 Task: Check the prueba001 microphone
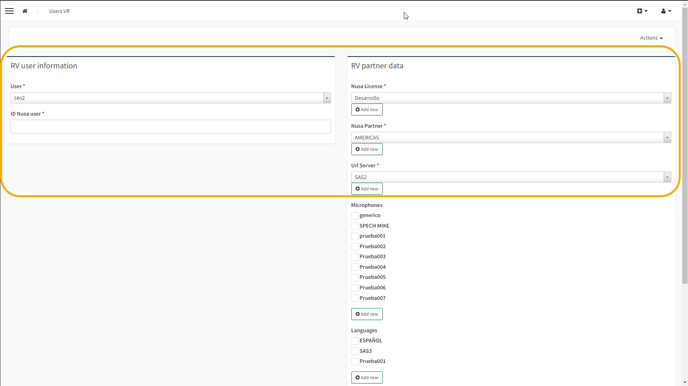tap(355, 236)
